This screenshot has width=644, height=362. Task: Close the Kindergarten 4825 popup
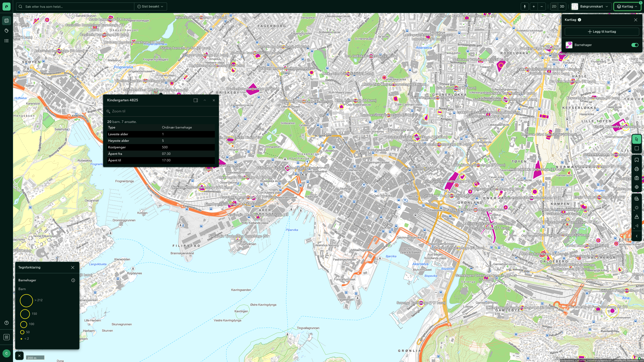[x=214, y=100]
